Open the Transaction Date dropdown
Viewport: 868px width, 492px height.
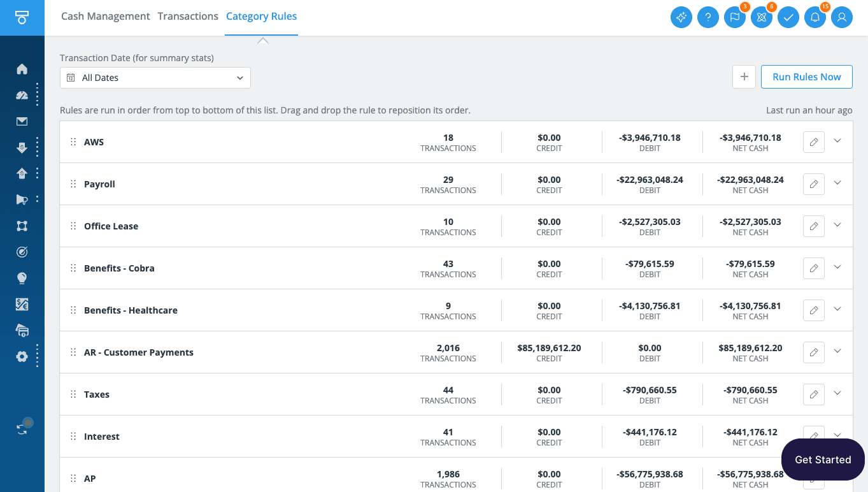coord(155,78)
